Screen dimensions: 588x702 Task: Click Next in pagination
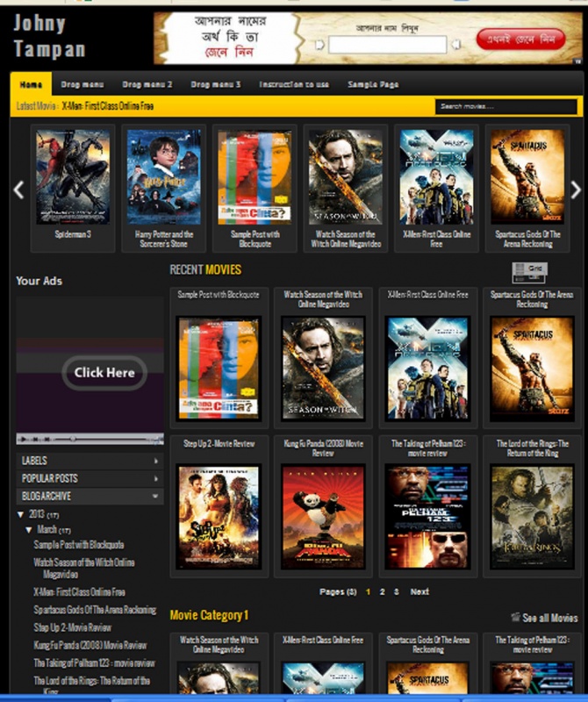[x=419, y=591]
